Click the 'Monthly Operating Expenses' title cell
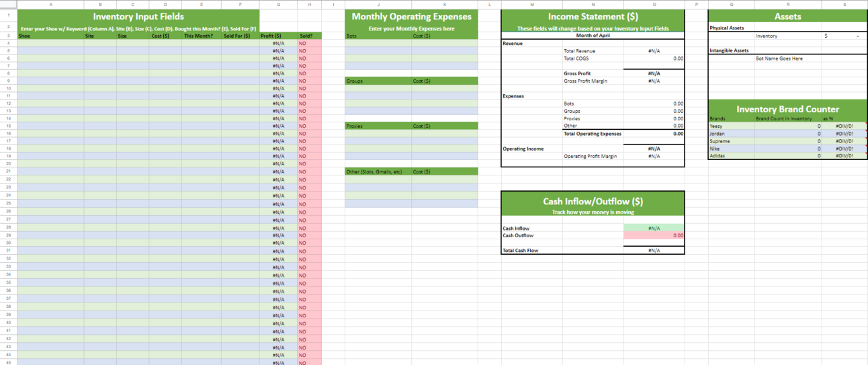The width and height of the screenshot is (868, 365). [411, 16]
